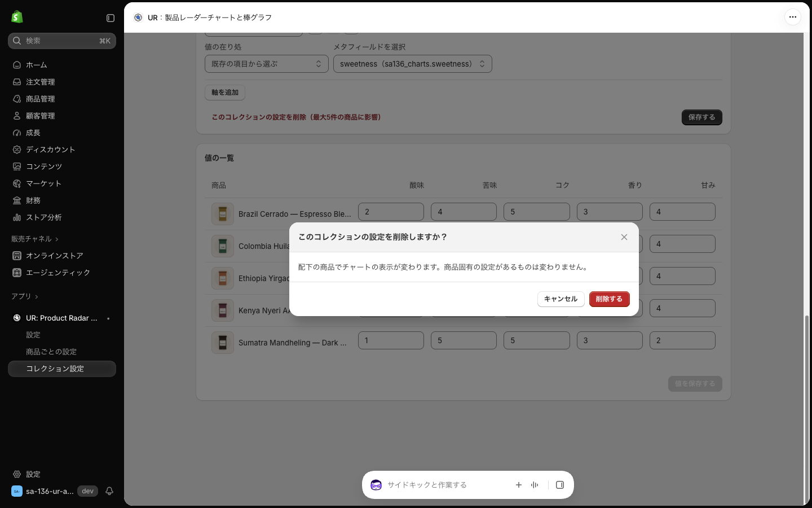Image resolution: width=812 pixels, height=508 pixels.
Task: Click the Brazil Cerrado product thumbnail
Action: [223, 214]
